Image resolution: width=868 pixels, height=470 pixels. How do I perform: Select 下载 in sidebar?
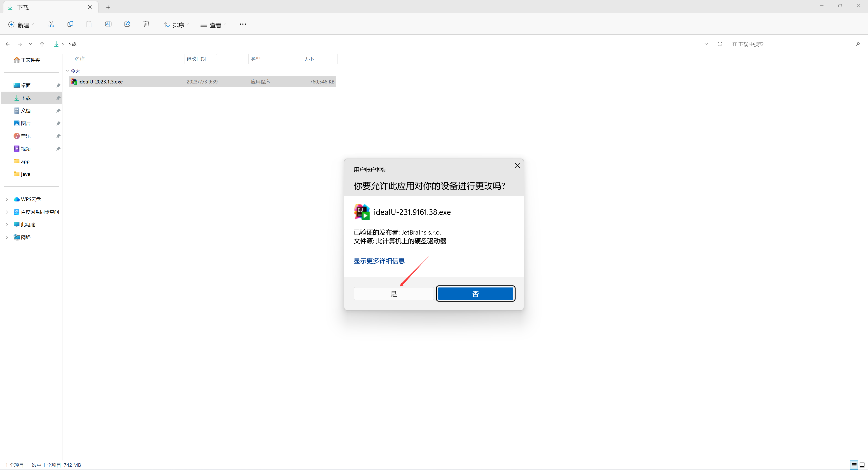(31, 98)
